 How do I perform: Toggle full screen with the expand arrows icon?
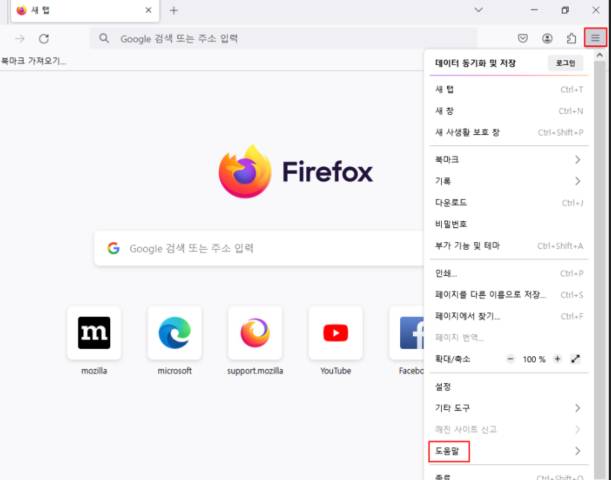coord(576,359)
